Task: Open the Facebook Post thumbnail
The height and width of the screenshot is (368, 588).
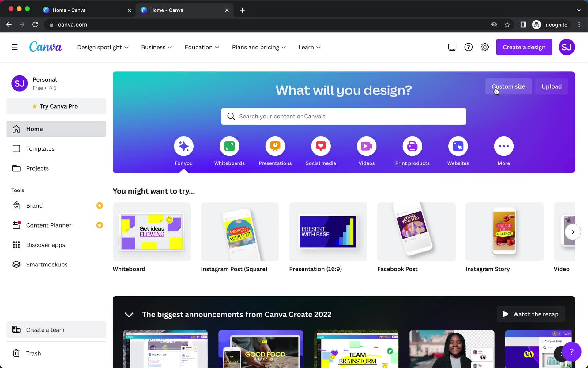Action: pos(417,232)
